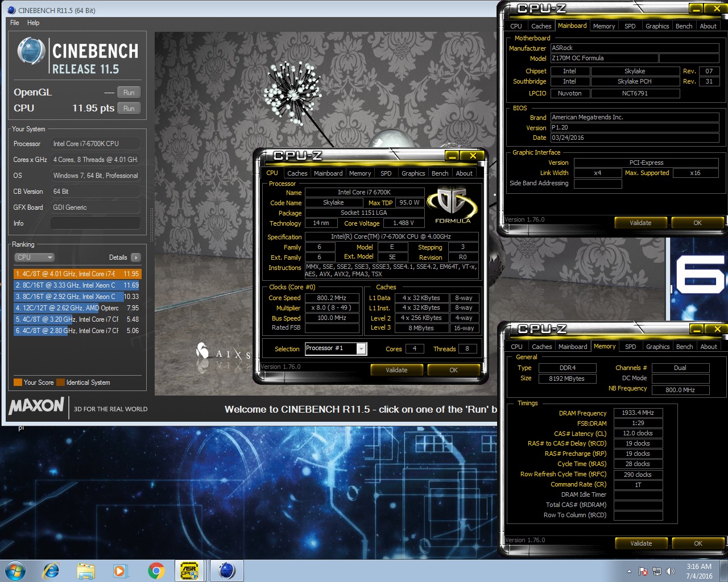Image resolution: width=728 pixels, height=582 pixels.
Task: Minimize the Mainboard CPU-Z window
Action: (x=696, y=9)
